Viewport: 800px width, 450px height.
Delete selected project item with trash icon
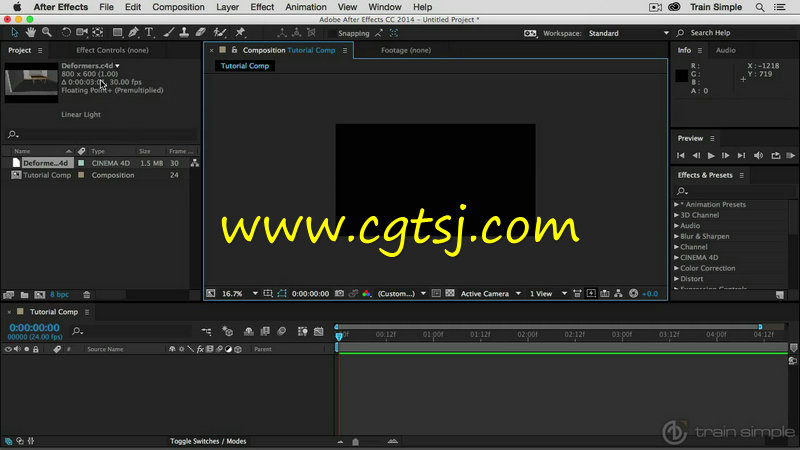pos(87,295)
